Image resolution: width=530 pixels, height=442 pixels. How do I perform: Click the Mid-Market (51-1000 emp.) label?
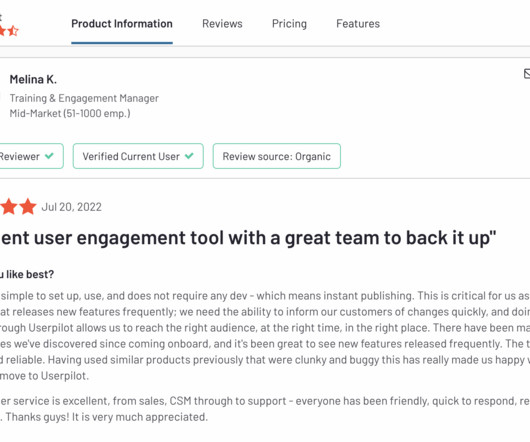coord(70,113)
